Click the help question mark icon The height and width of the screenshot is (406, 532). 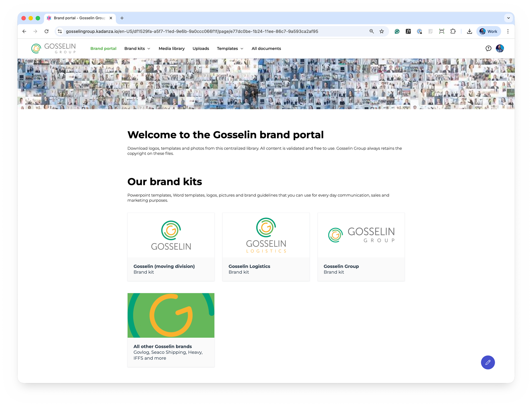coord(488,49)
